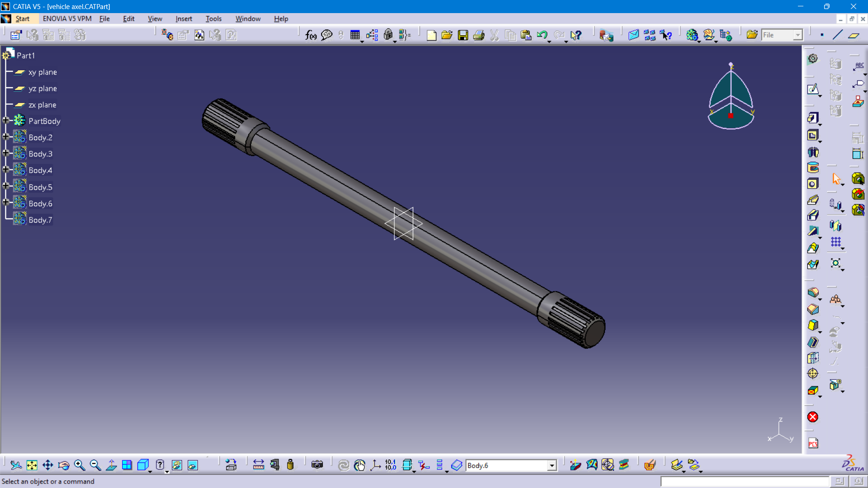Toggle the Multi-View layout icon

coord(127,465)
